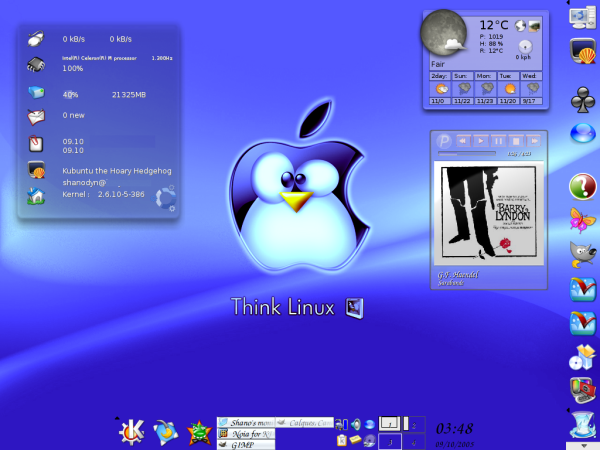Click the 09/10/2005 date under clock
This screenshot has height=450, width=600.
455,444
